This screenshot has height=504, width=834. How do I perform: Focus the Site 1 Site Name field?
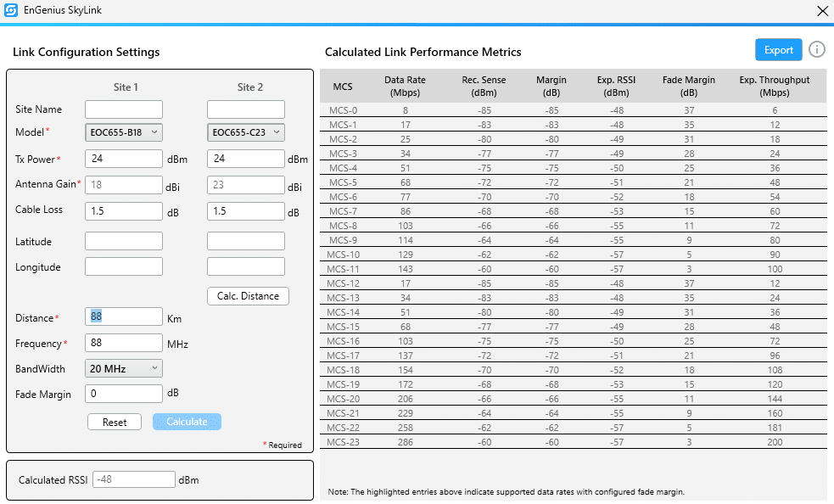tap(123, 109)
